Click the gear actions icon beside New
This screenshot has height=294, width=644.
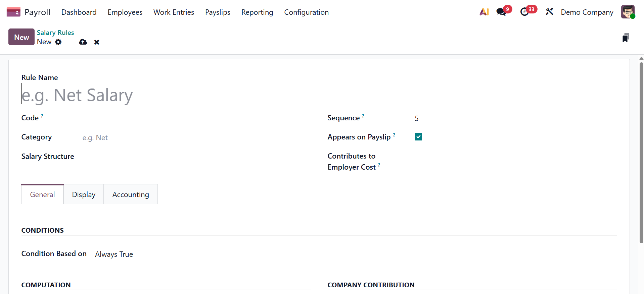tap(58, 42)
